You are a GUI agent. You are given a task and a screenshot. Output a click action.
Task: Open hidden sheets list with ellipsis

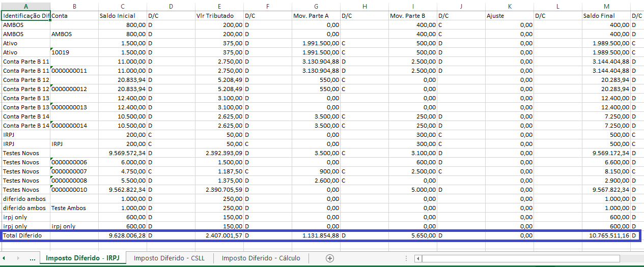click(x=32, y=258)
